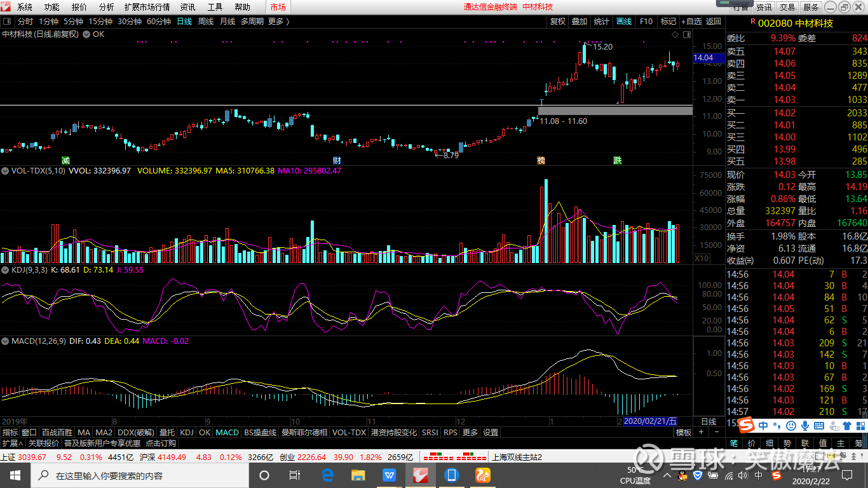Switch chart to 分时 view
The image size is (868, 488).
coord(25,21)
